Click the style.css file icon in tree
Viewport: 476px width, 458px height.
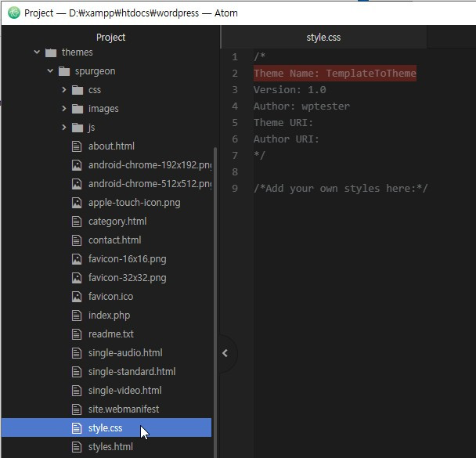tap(77, 428)
